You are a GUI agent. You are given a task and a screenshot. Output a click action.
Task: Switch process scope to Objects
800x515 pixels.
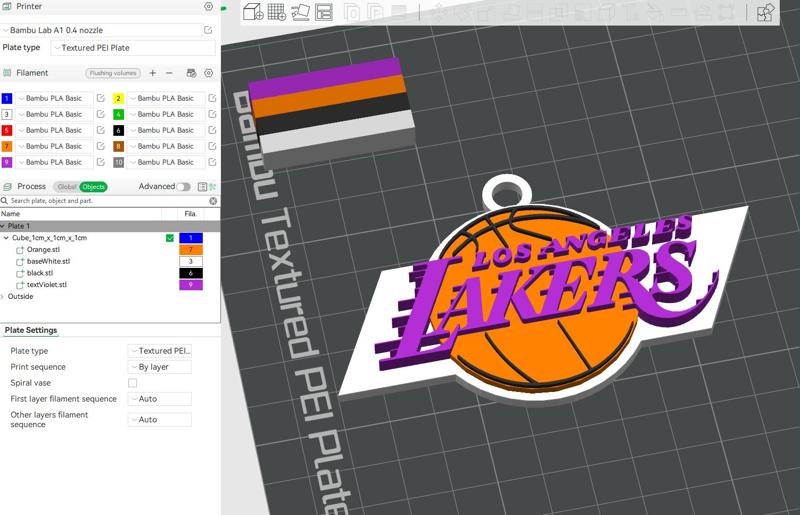[93, 187]
